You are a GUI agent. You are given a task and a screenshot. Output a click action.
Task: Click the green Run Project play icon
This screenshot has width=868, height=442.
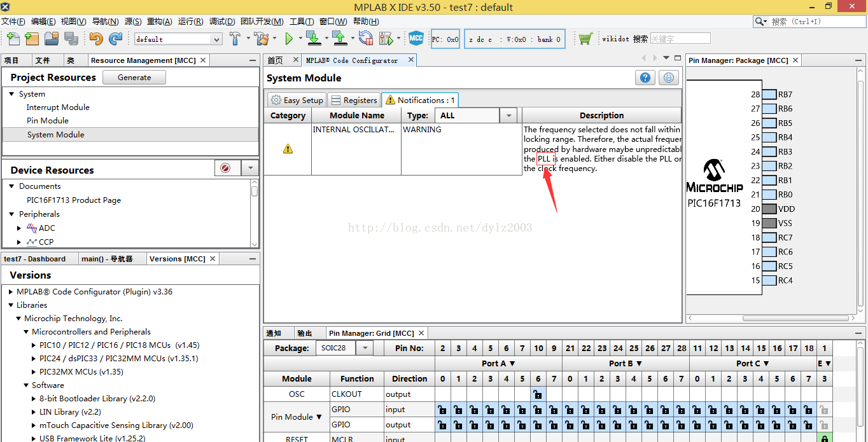click(x=289, y=39)
